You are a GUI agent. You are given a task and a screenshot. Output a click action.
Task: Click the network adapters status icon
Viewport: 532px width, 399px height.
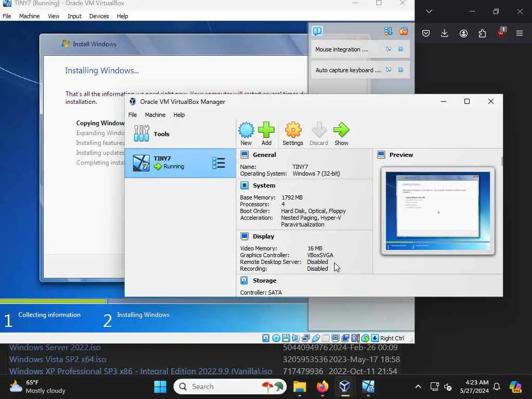pos(305,338)
